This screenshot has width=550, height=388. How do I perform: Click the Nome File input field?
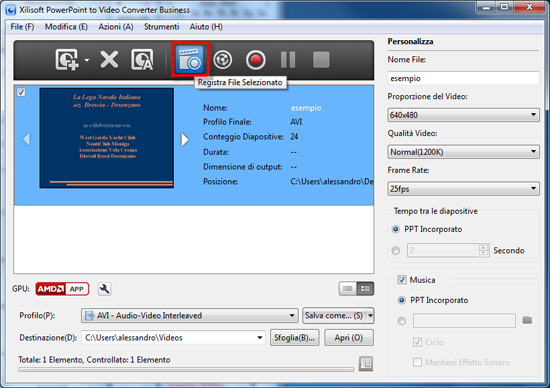click(463, 78)
